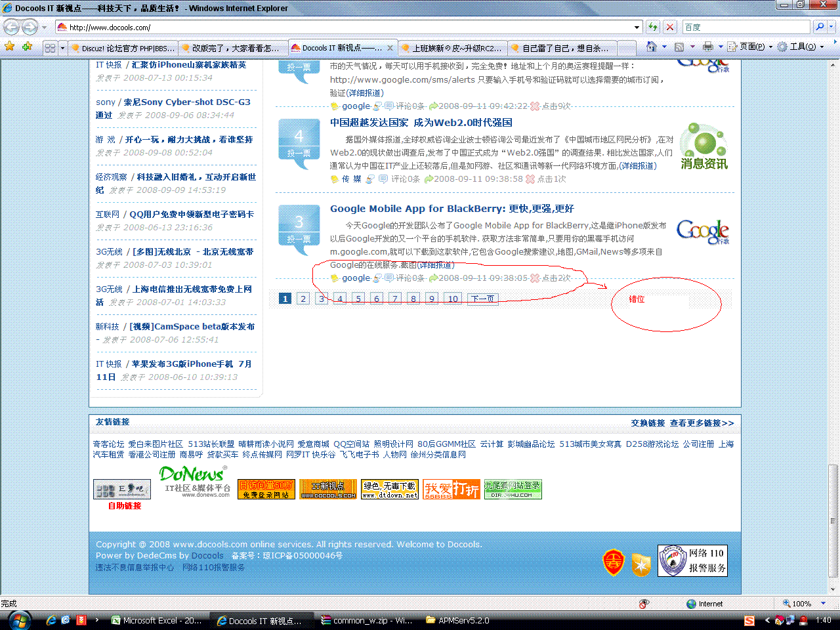Launch Internet Explorer from quick launch

click(51, 620)
